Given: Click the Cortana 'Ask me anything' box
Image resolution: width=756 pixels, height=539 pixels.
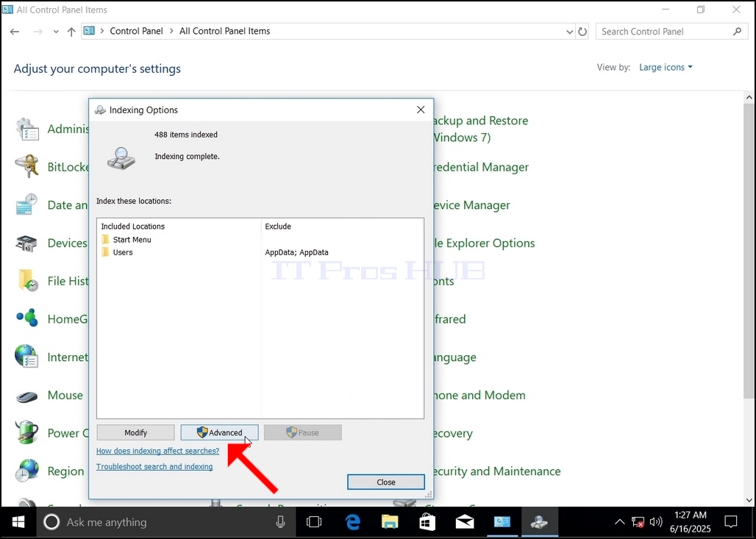Looking at the screenshot, I should click(166, 522).
